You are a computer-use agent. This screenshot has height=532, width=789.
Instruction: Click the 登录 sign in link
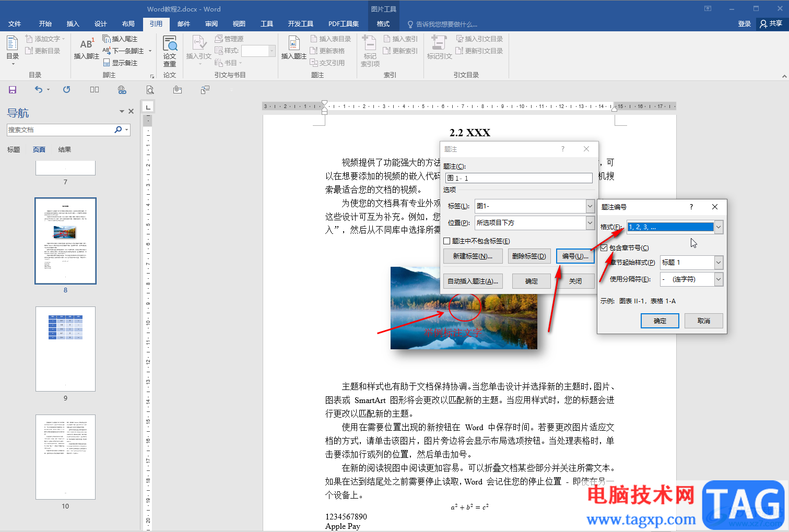pyautogui.click(x=745, y=24)
